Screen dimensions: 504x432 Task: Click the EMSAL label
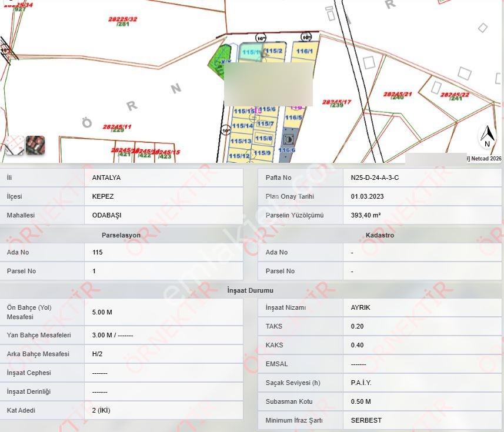tap(277, 364)
